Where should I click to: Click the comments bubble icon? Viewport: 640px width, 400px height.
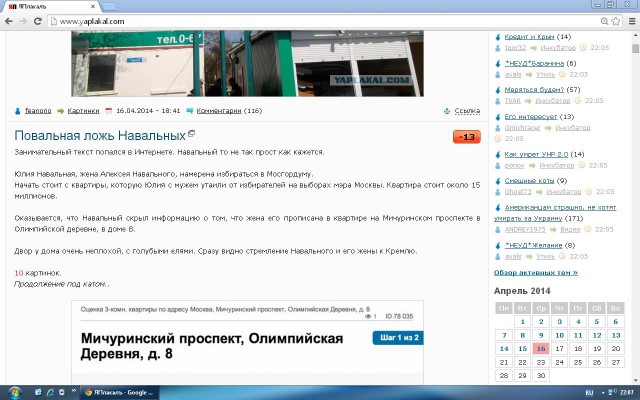coord(190,111)
